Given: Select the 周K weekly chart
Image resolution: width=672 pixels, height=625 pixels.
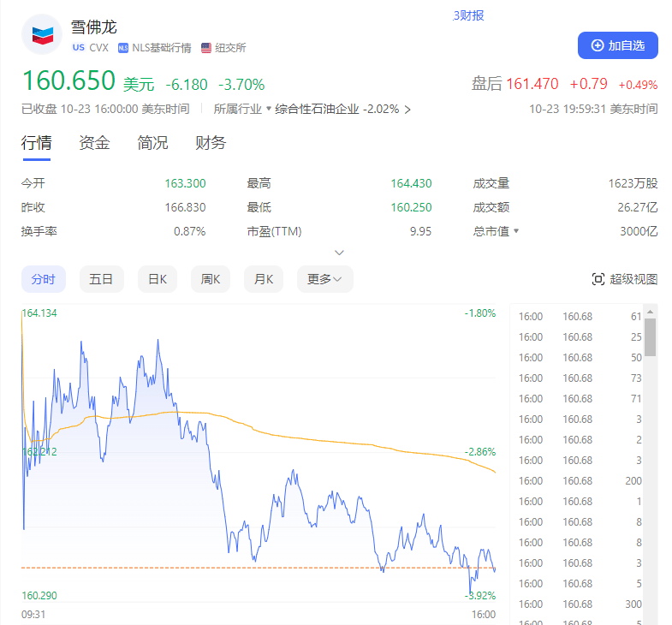Looking at the screenshot, I should (211, 279).
